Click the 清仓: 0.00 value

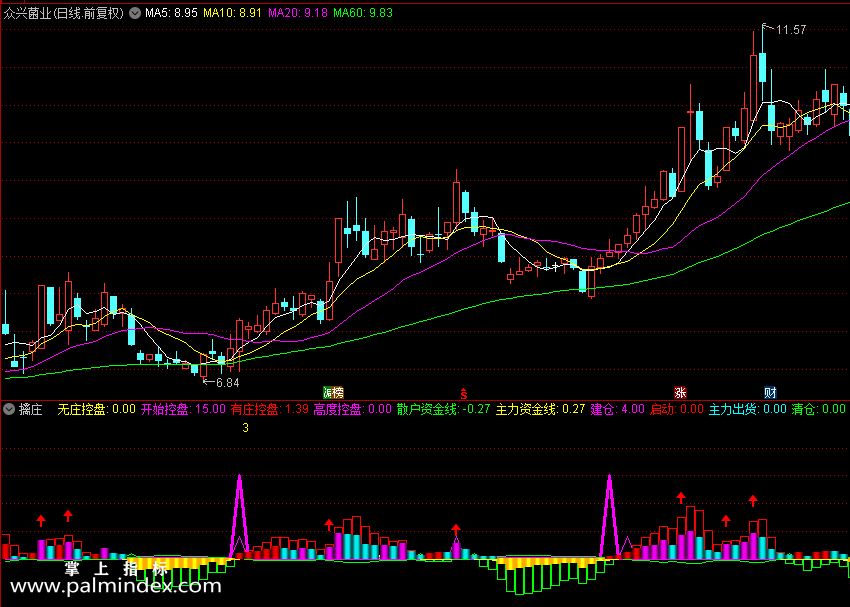[x=819, y=409]
